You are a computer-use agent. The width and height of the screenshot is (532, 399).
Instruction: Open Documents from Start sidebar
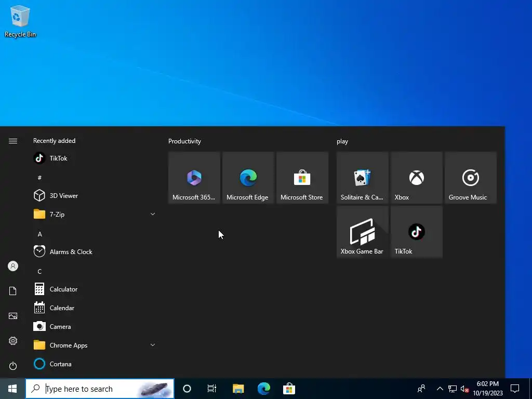13,291
